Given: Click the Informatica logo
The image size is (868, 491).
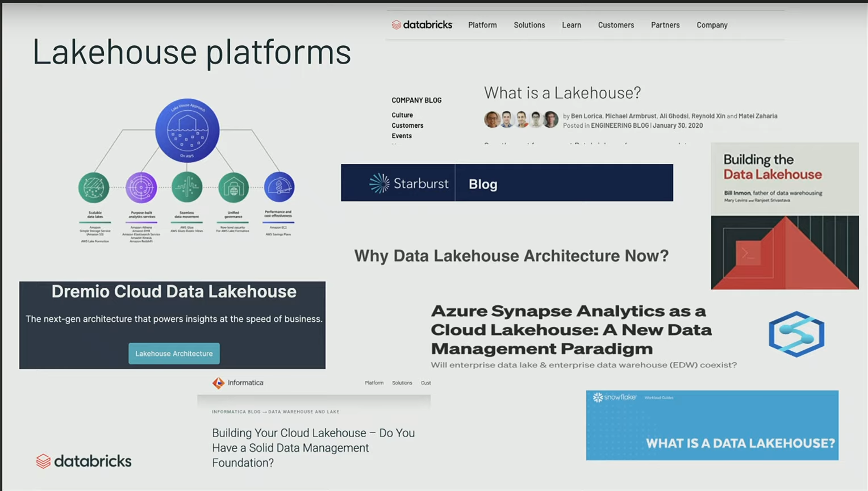Looking at the screenshot, I should point(237,383).
